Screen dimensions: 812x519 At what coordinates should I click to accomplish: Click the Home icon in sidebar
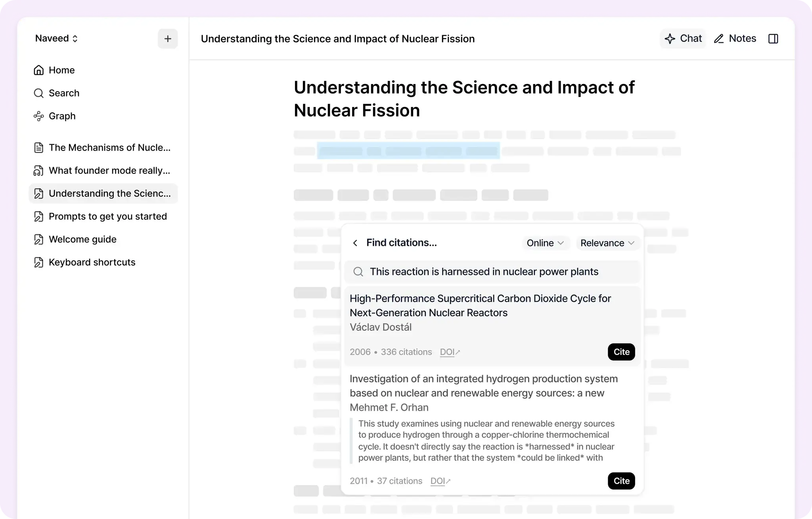pyautogui.click(x=39, y=70)
